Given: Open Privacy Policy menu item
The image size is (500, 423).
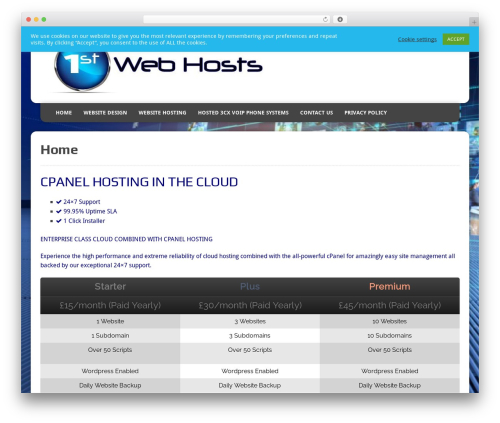Looking at the screenshot, I should [366, 113].
